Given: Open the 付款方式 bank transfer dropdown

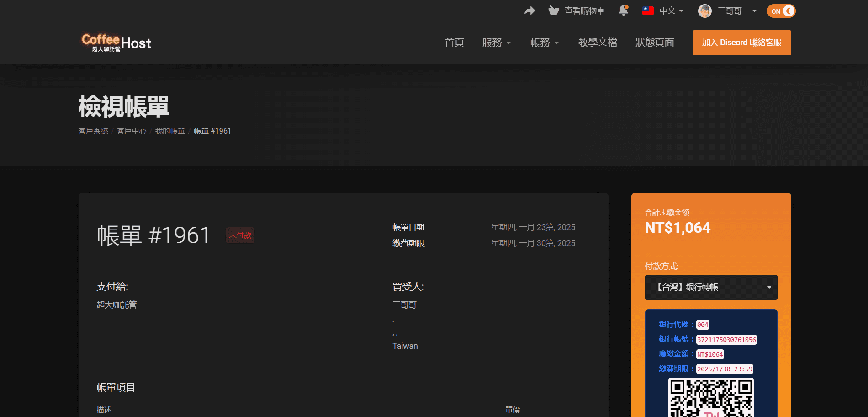Looking at the screenshot, I should point(711,287).
